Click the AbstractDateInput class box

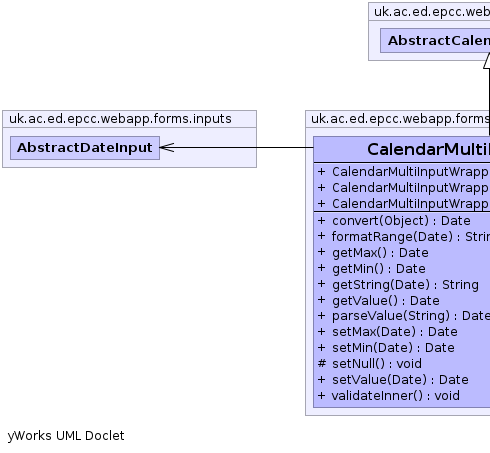coord(85,148)
